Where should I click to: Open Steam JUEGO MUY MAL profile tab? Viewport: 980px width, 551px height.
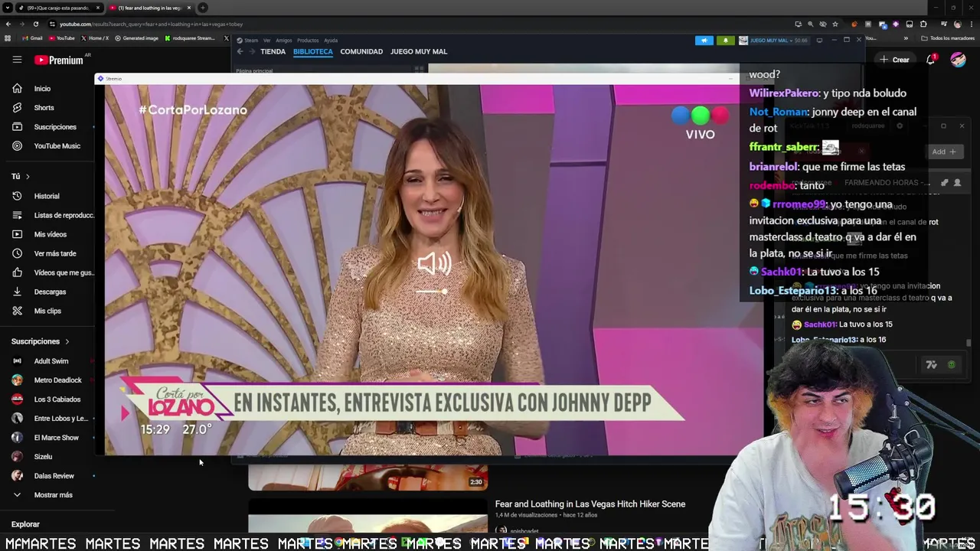(419, 51)
